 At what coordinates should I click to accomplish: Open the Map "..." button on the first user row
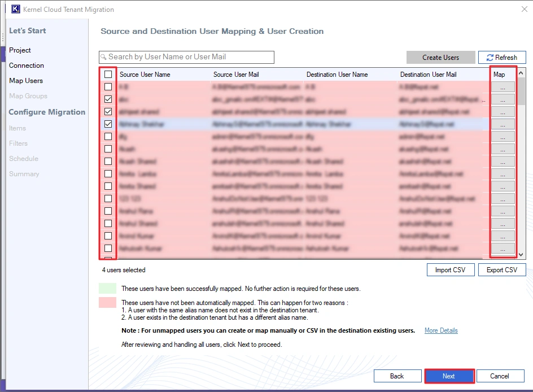[x=503, y=87]
